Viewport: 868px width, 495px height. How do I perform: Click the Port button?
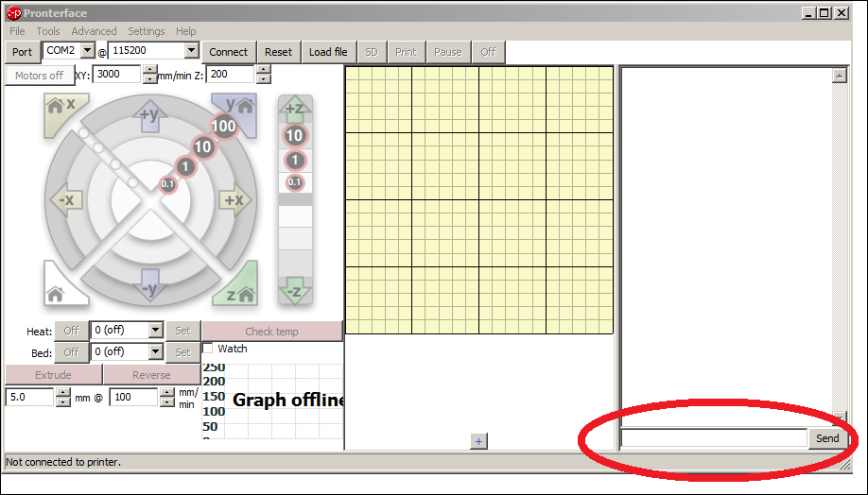22,52
